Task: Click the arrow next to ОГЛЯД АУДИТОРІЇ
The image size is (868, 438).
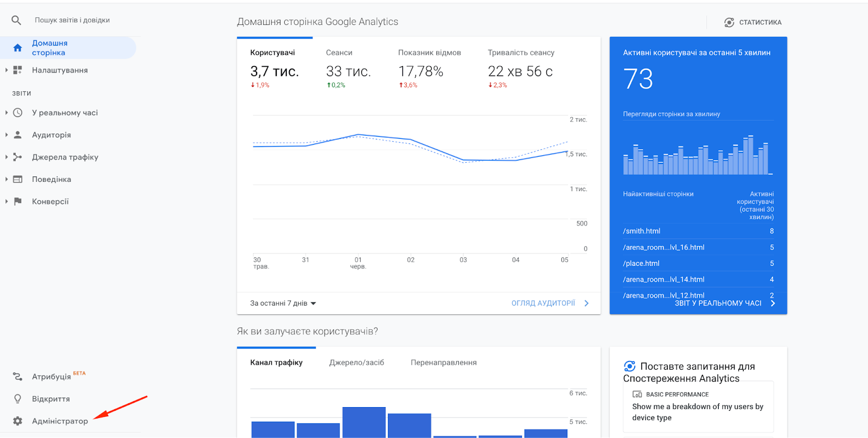Action: point(586,303)
